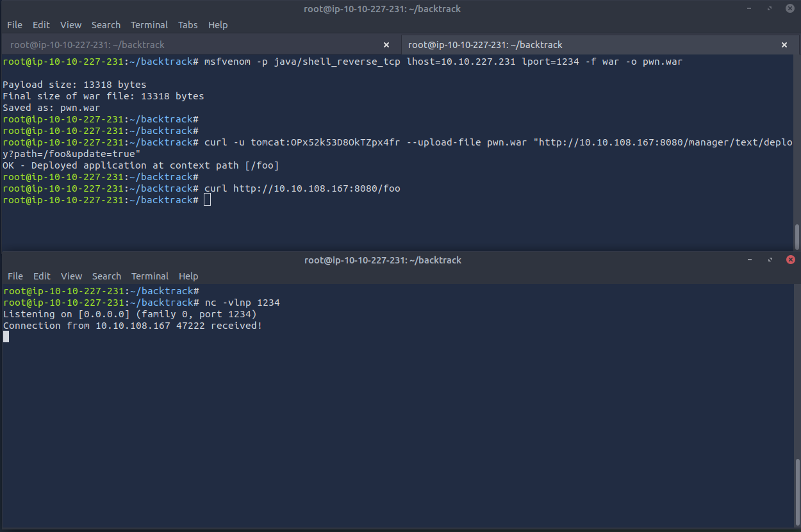Open View menu in bottom terminal window
801x532 pixels.
(71, 276)
